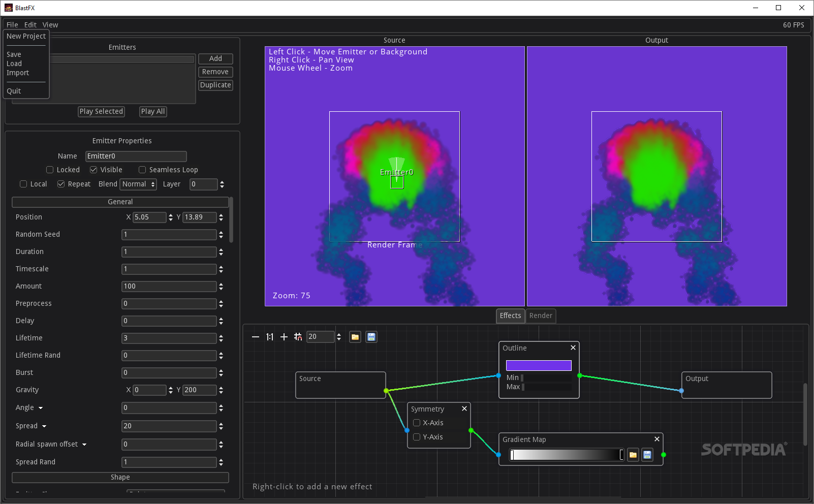Zoom in the effects graph with plus icon
Image resolution: width=814 pixels, height=504 pixels.
284,337
